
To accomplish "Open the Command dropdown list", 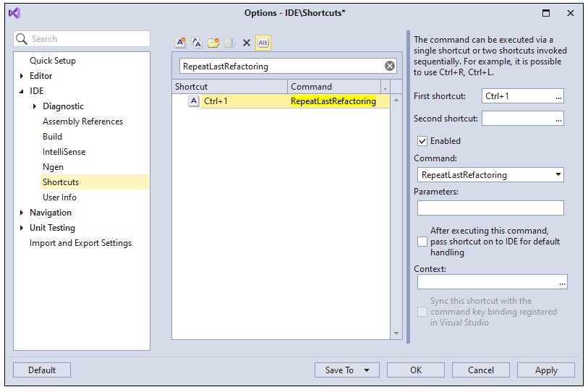I will [558, 174].
